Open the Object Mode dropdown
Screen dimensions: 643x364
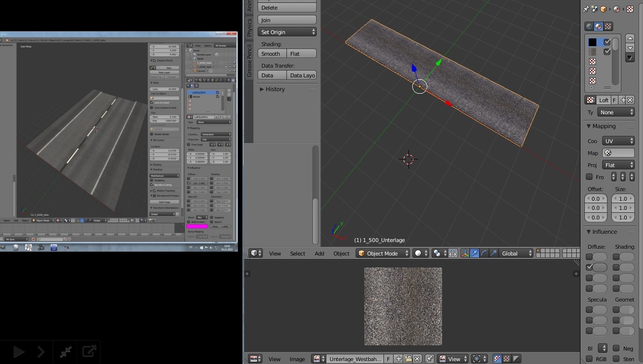tap(383, 253)
